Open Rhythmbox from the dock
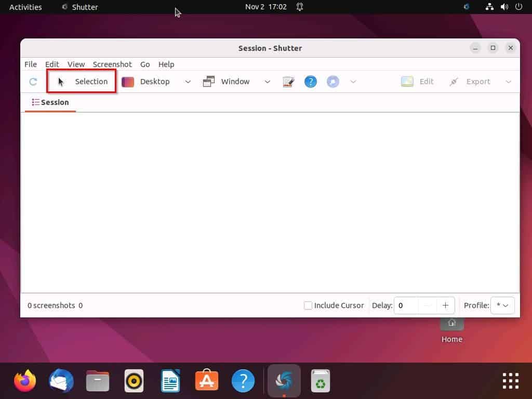532x399 pixels. click(x=134, y=381)
